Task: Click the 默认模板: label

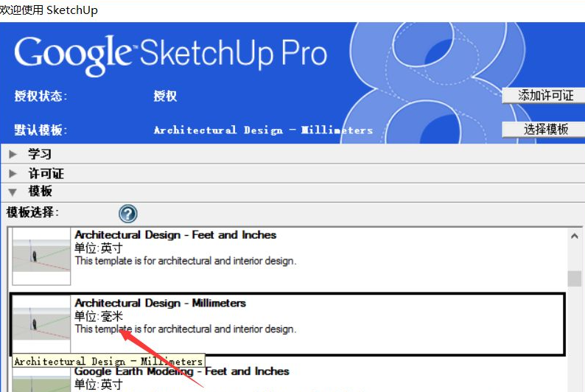Action: (41, 130)
